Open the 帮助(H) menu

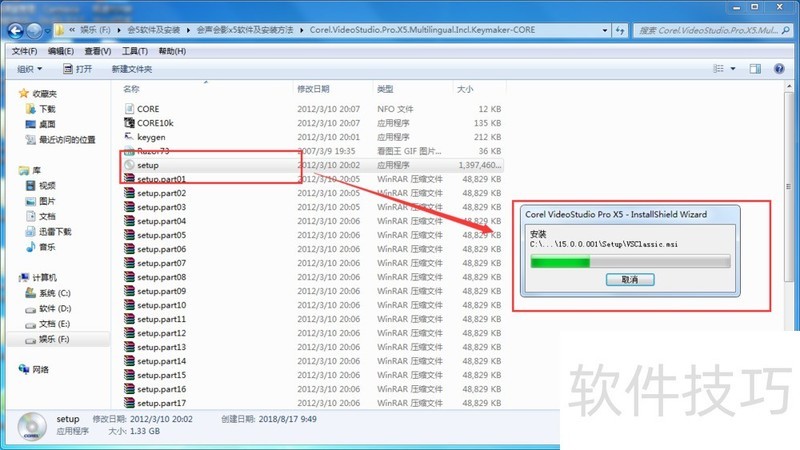click(x=172, y=51)
